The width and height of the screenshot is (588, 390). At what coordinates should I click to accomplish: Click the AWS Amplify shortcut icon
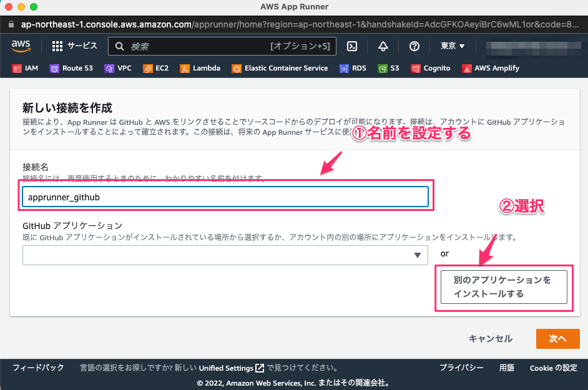coord(466,69)
